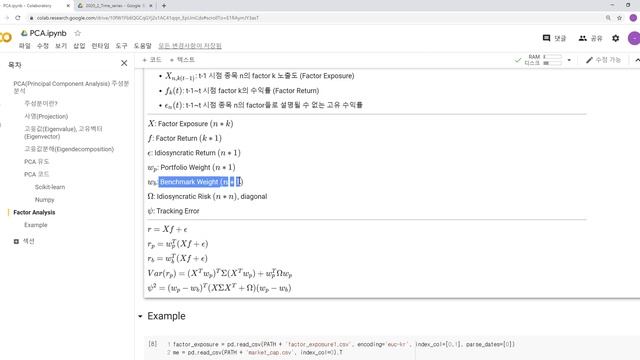Bookmark this page with the star icon
Screen dimensions: 640x360
click(620, 18)
